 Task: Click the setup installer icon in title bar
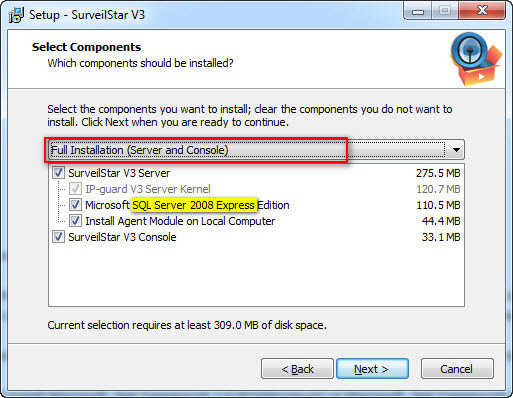16,15
